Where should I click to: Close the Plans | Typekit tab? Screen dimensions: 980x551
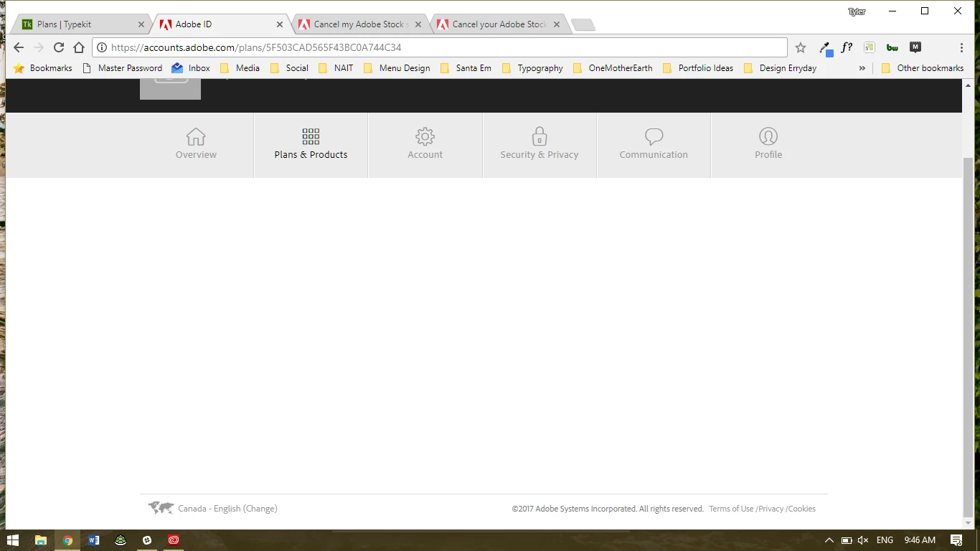coord(141,24)
